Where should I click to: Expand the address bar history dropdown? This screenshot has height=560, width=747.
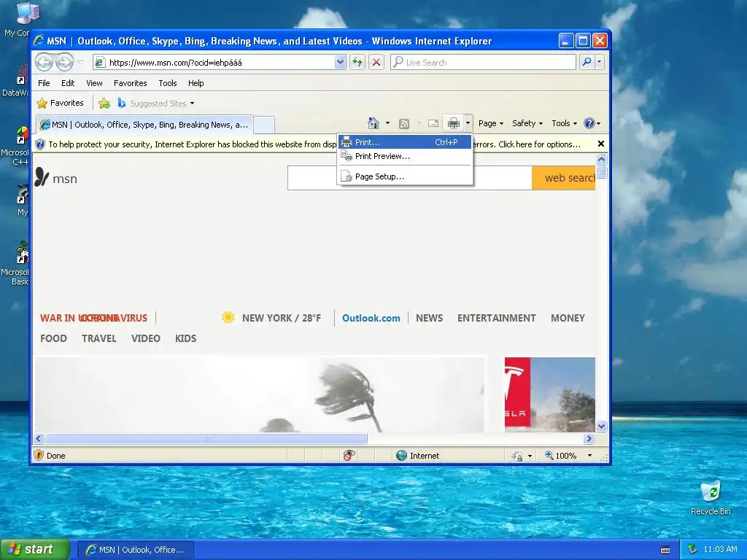pyautogui.click(x=340, y=63)
